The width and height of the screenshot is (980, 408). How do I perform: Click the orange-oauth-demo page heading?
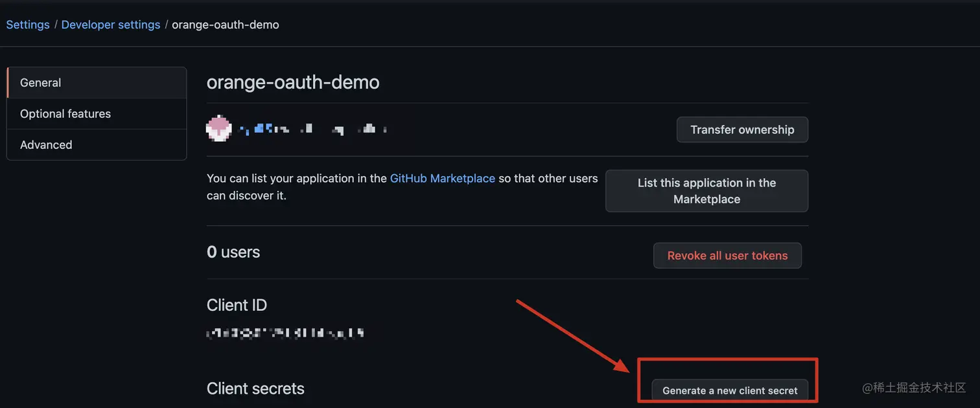pos(293,83)
